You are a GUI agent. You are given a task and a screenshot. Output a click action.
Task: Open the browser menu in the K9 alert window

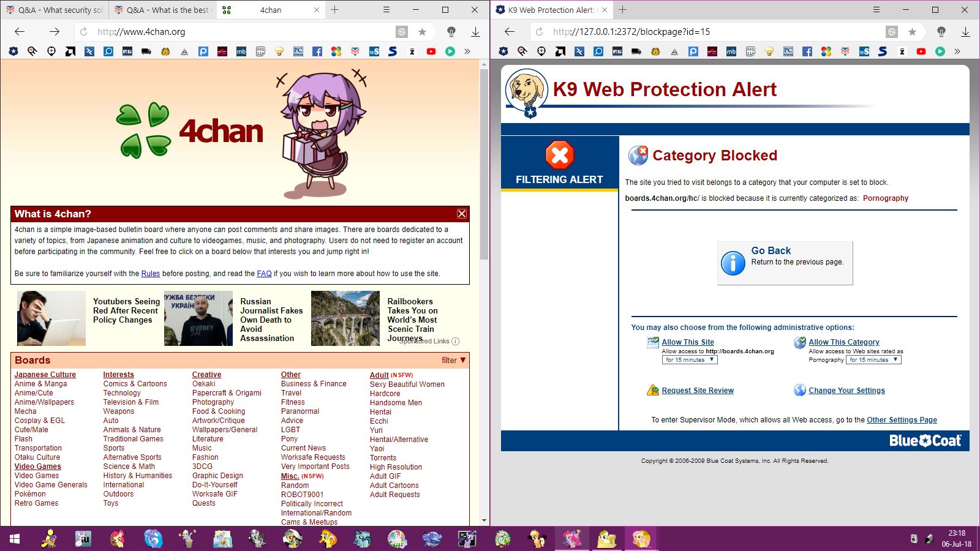(x=876, y=10)
